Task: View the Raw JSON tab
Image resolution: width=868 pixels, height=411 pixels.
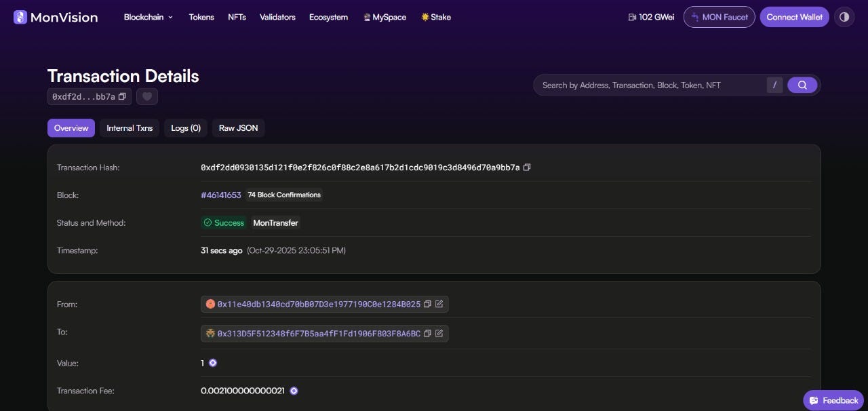Action: 238,128
